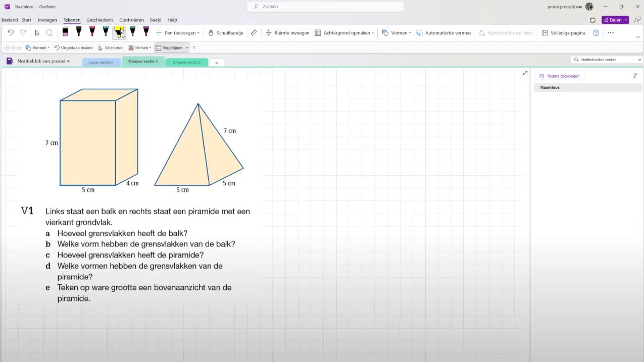Screen dimensions: 644x362
Task: Activate the Schuifhandje pan tool
Action: 226,33
